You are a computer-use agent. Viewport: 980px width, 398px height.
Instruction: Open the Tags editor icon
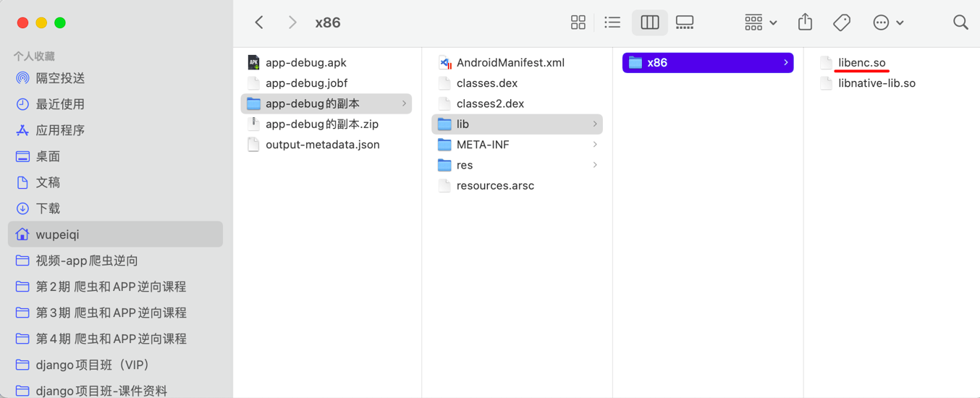842,22
